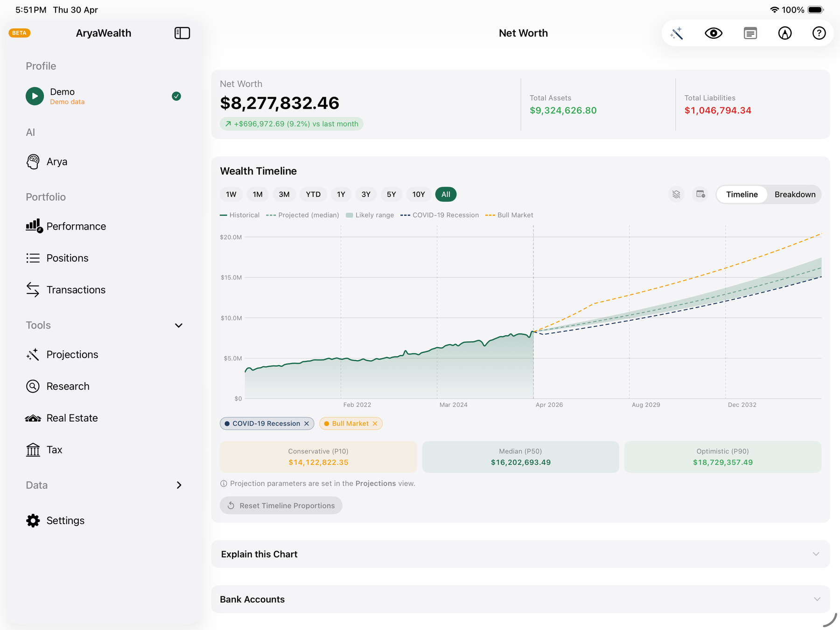Select the 3Y time range
This screenshot has height=630, width=840.
(366, 195)
